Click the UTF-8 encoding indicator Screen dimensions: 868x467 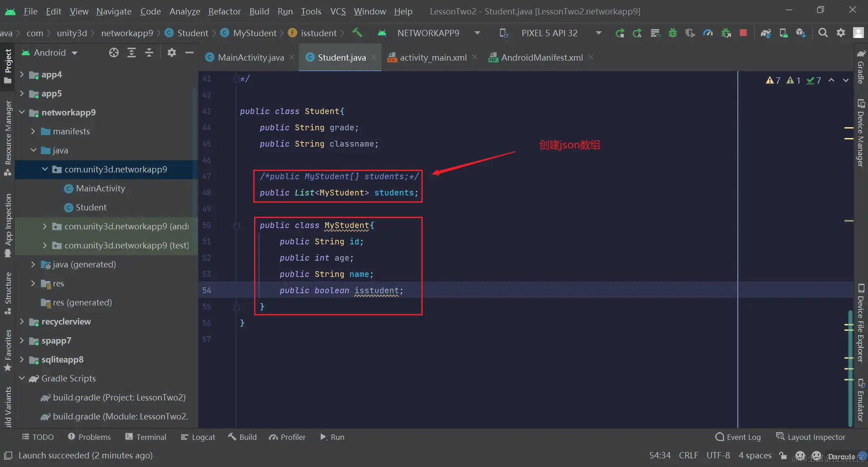click(x=718, y=456)
